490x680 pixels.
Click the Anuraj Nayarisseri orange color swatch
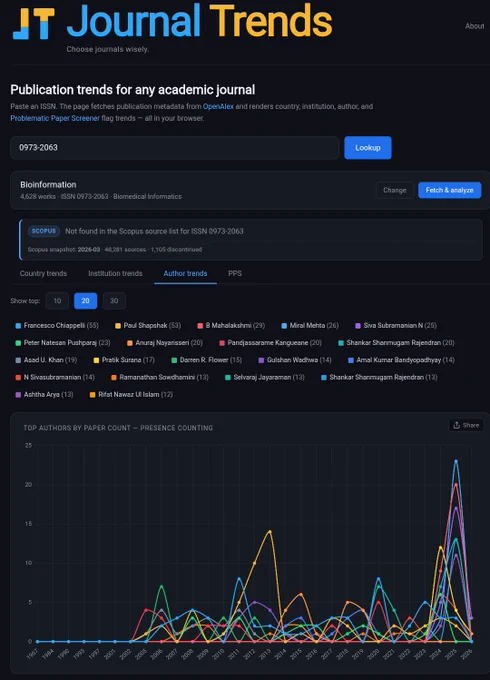[x=130, y=343]
